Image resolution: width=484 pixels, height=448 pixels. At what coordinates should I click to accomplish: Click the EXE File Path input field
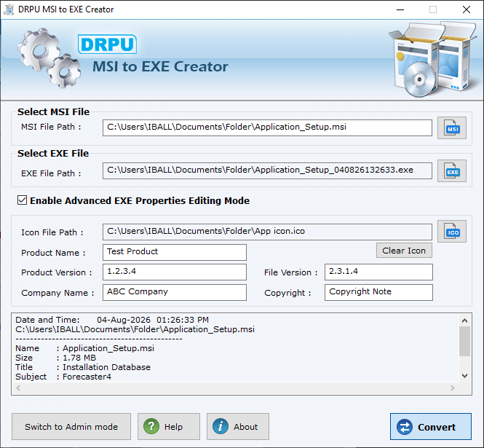(x=267, y=171)
